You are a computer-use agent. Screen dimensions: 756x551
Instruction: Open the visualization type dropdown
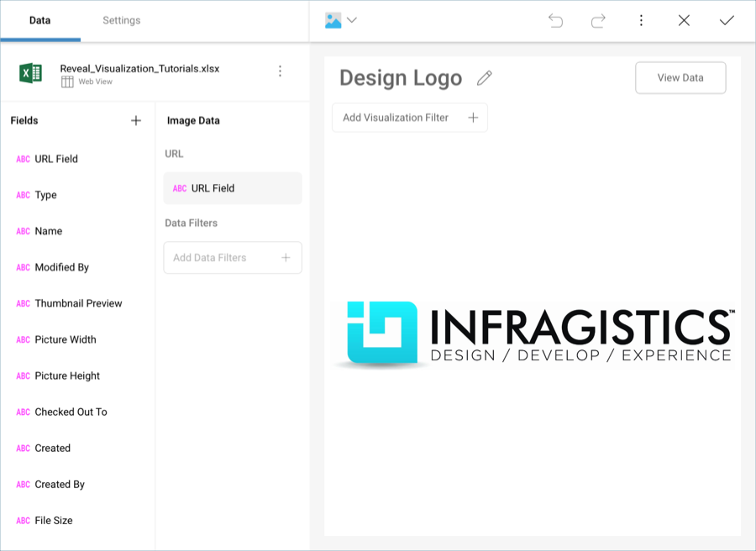pos(341,21)
